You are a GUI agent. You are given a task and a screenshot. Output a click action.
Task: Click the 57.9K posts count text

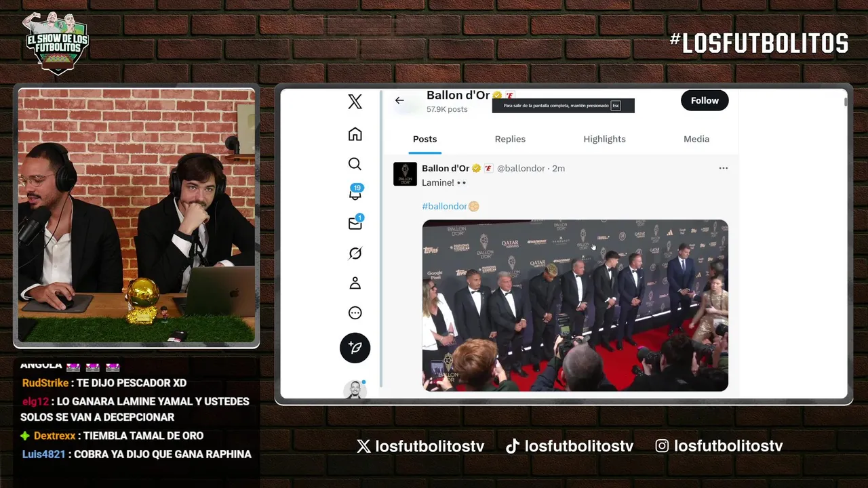point(447,109)
